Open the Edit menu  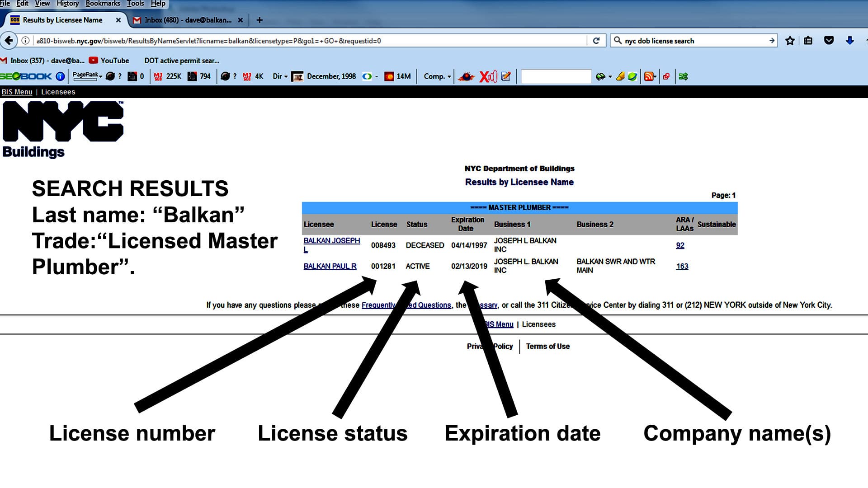23,4
